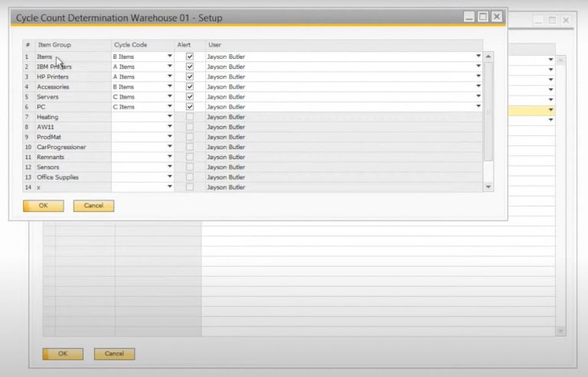Open User dropdown for IBM Printers row
The height and width of the screenshot is (377, 588).
click(478, 67)
